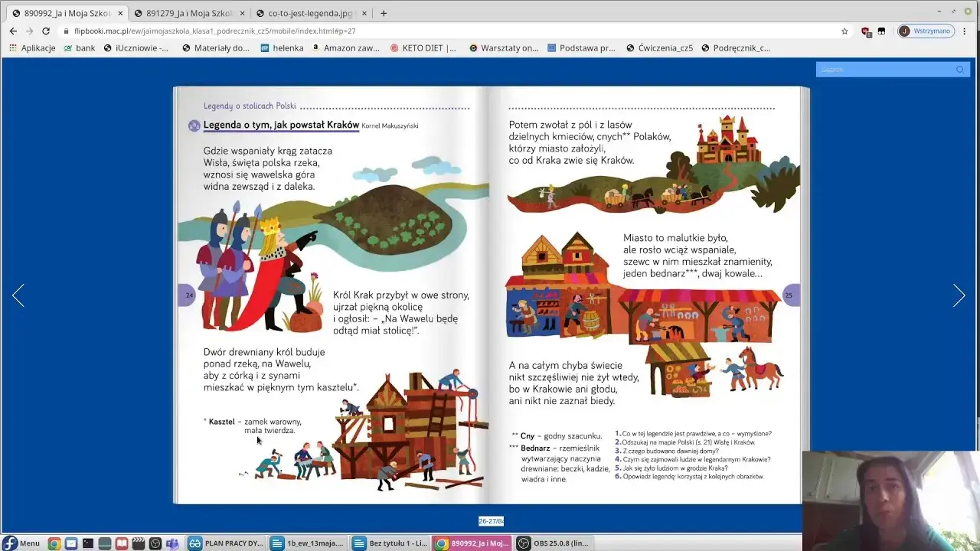
Task: Click the page number indicator 26-27/84
Action: 491,521
